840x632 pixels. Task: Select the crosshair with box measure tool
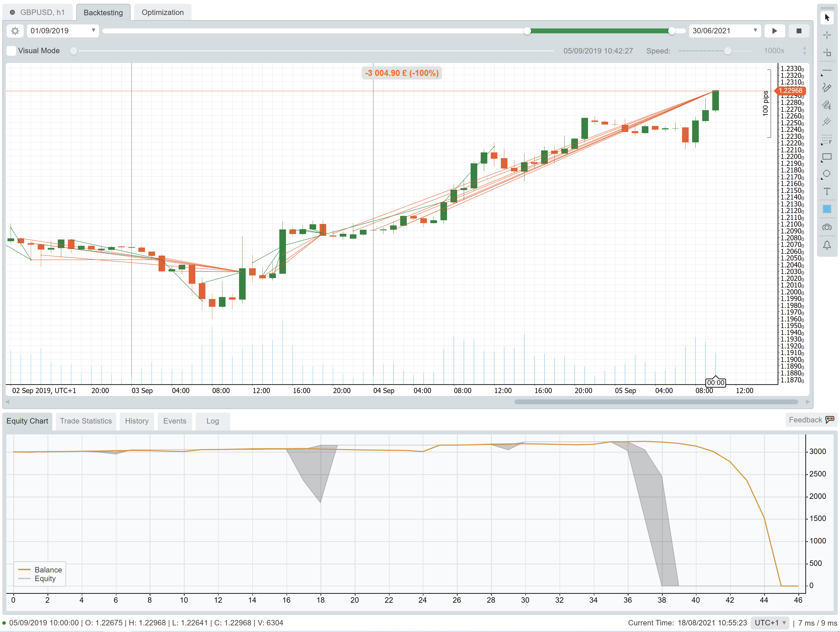[827, 52]
